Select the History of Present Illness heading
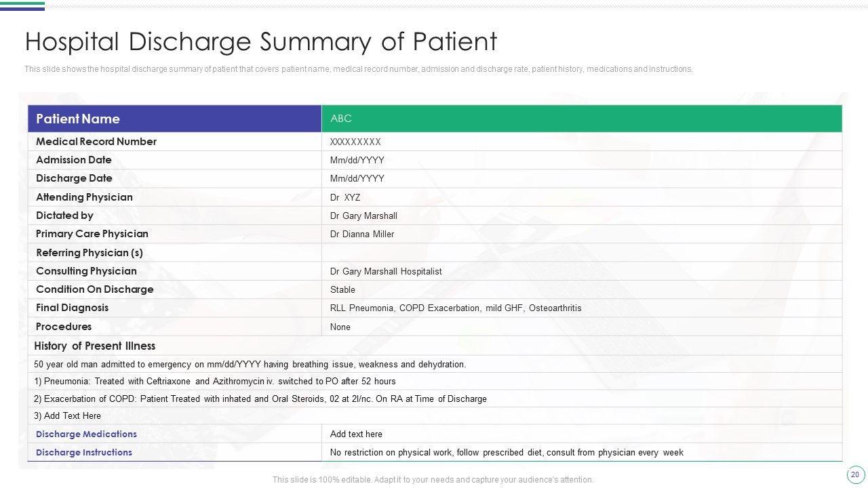This screenshot has width=868, height=488. [95, 346]
